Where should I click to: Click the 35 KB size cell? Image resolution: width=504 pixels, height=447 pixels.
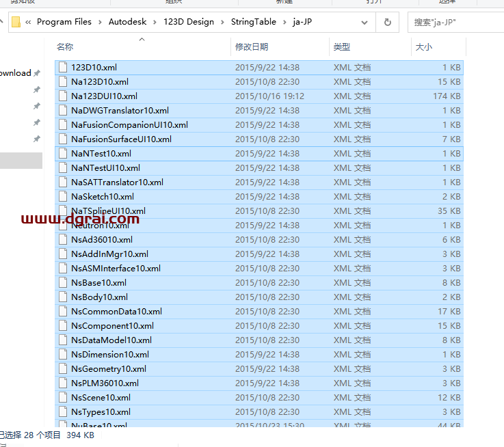[449, 211]
